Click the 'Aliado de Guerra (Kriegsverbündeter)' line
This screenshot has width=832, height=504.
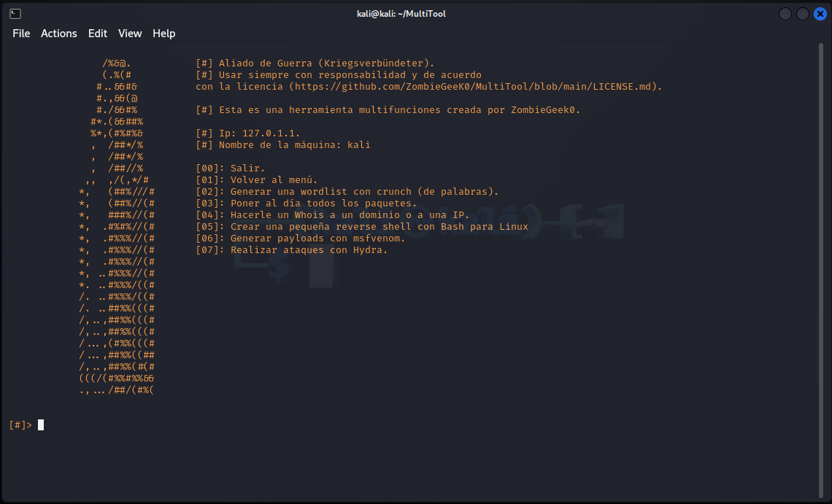pos(315,63)
